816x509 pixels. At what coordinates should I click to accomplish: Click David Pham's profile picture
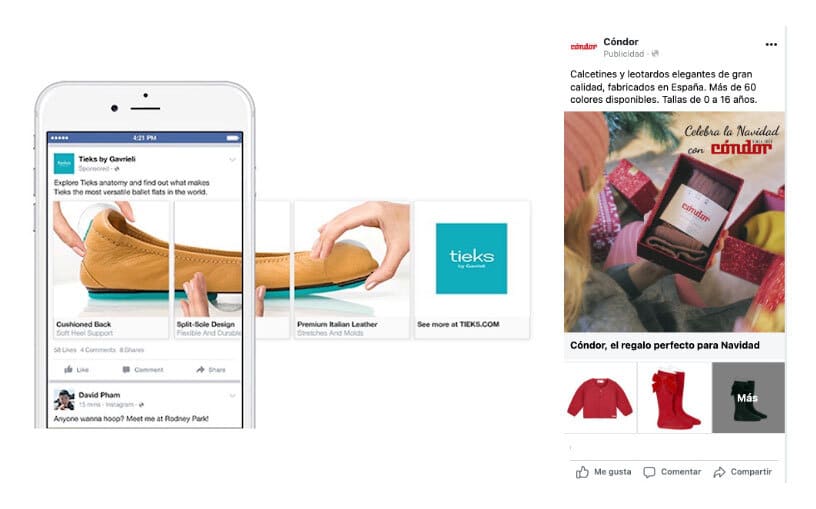(x=64, y=400)
